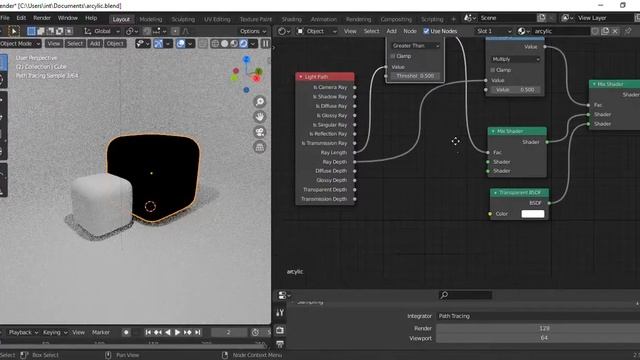Viewport: 640px width, 360px height.
Task: Switch to the Shading workspace tab
Action: click(x=291, y=19)
